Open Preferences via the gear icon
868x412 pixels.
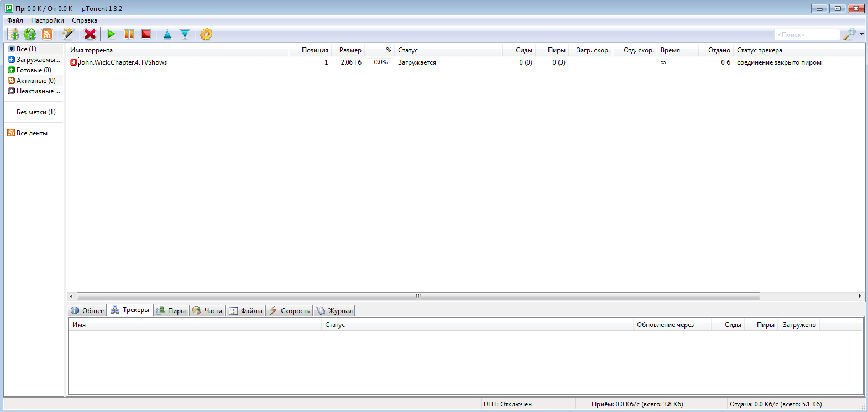(206, 34)
